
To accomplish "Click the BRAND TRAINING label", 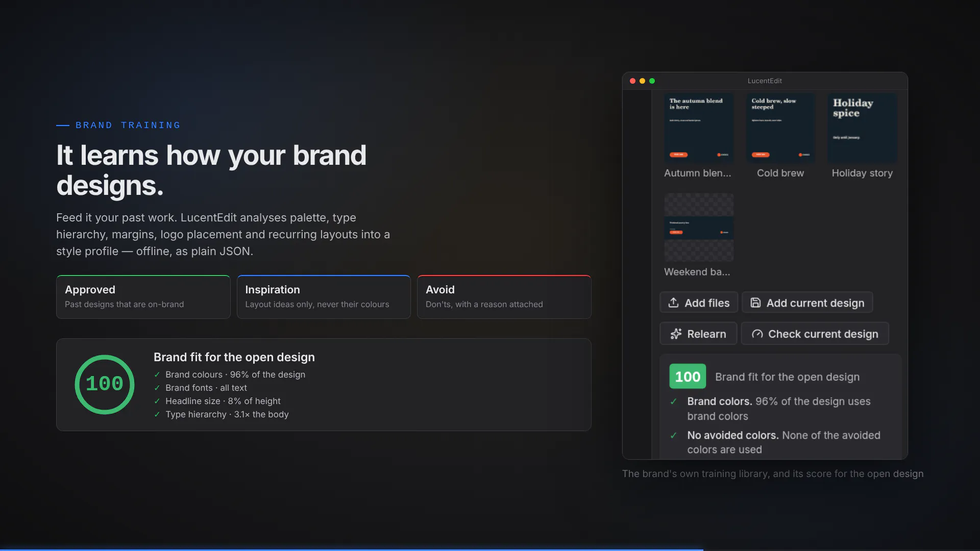I will (128, 125).
